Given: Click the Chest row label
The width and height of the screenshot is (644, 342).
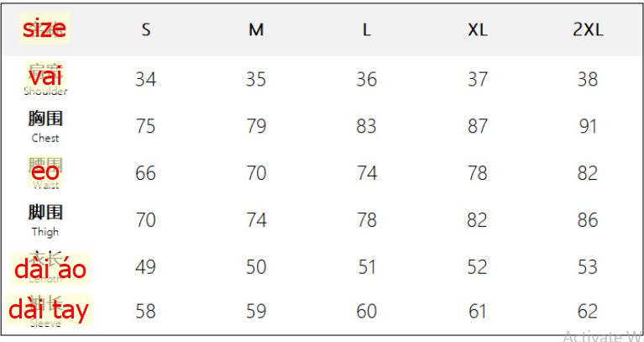Looking at the screenshot, I should coord(45,126).
